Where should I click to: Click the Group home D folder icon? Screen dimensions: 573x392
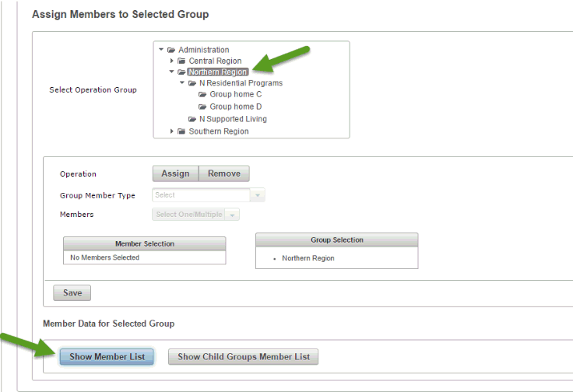(x=202, y=107)
